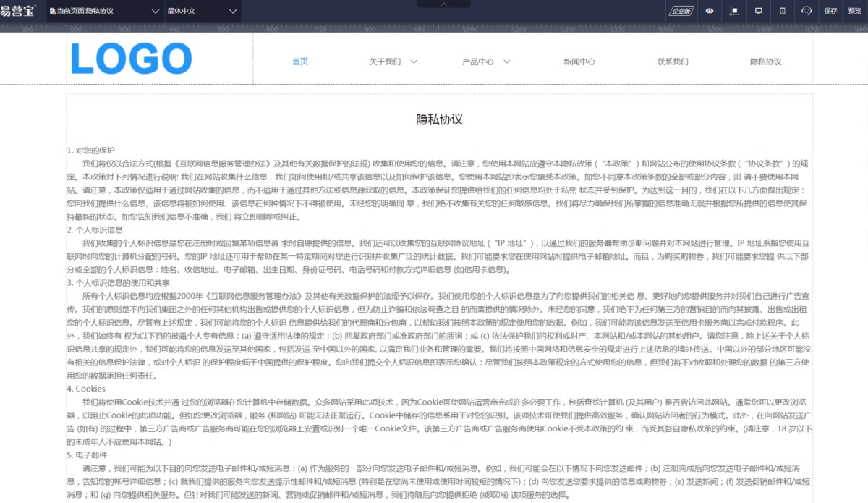Toggle the eye visibility icon in toolbar
The width and height of the screenshot is (868, 503).
pyautogui.click(x=710, y=11)
